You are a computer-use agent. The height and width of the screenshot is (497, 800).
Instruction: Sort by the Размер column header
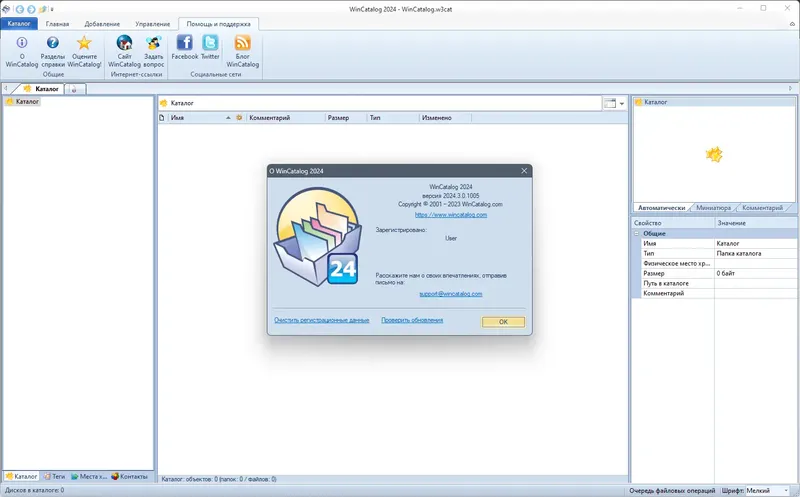tap(345, 118)
